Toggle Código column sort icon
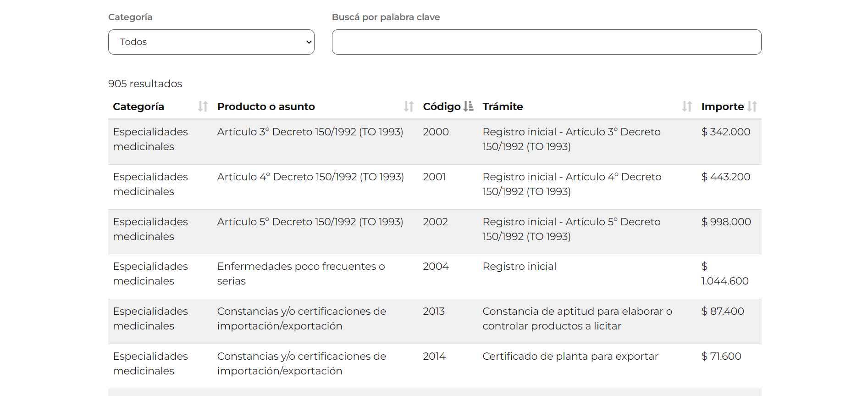Viewport: 868px width, 396px height. click(x=468, y=106)
